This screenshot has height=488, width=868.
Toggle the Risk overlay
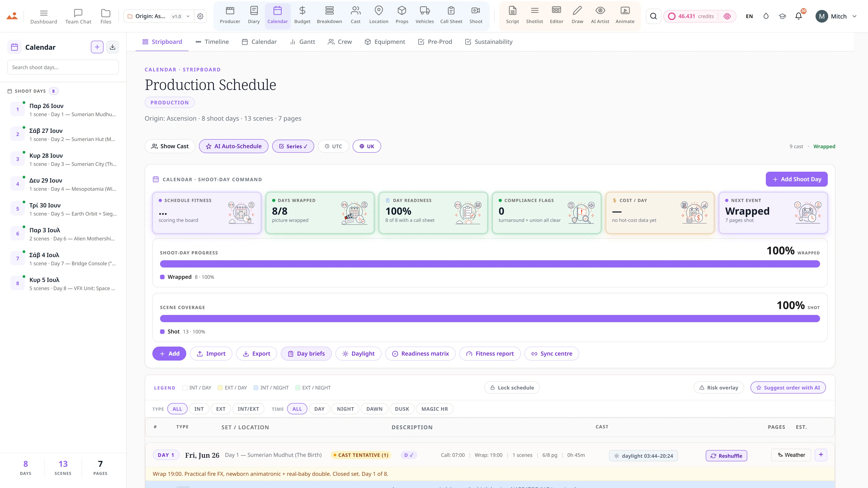[719, 388]
